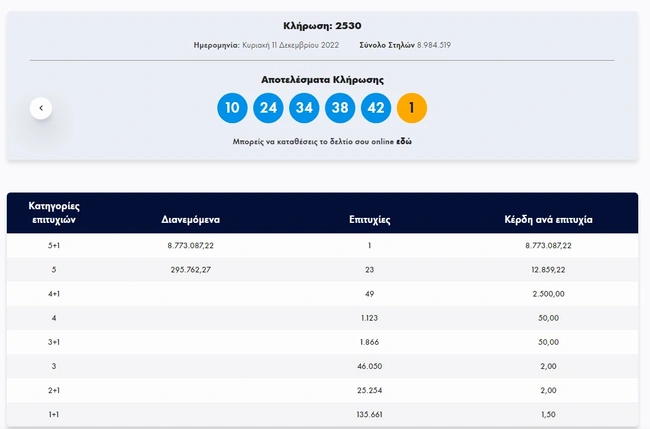Click the blue ball number 10
Viewport: 650px width, 429px height.
coord(232,107)
